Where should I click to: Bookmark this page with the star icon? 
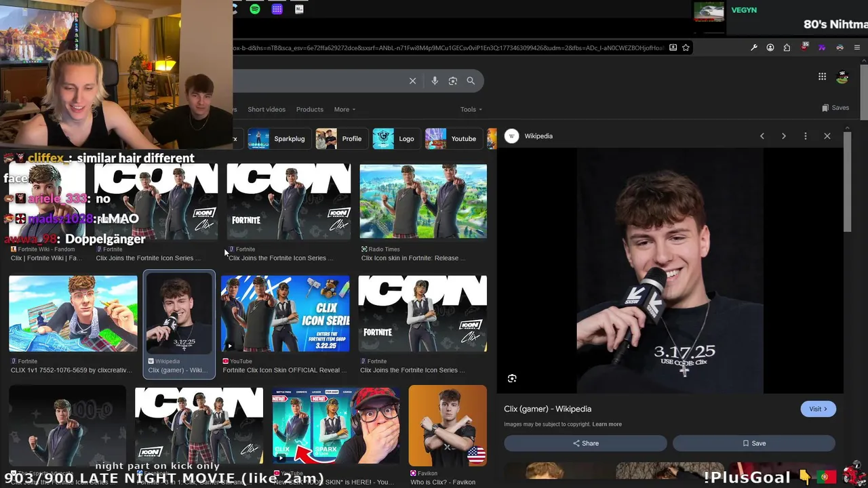pos(686,47)
